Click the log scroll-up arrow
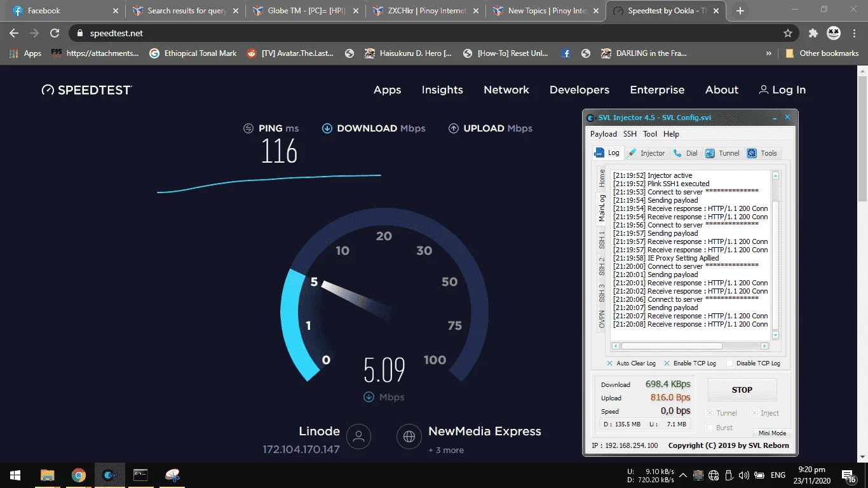Screen dimensions: 868x488 tap(775, 175)
